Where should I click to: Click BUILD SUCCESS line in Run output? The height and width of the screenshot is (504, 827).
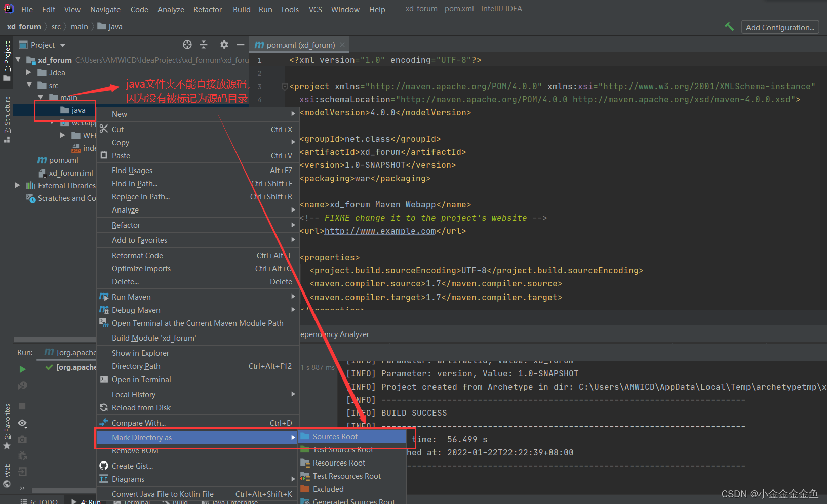[397, 413]
